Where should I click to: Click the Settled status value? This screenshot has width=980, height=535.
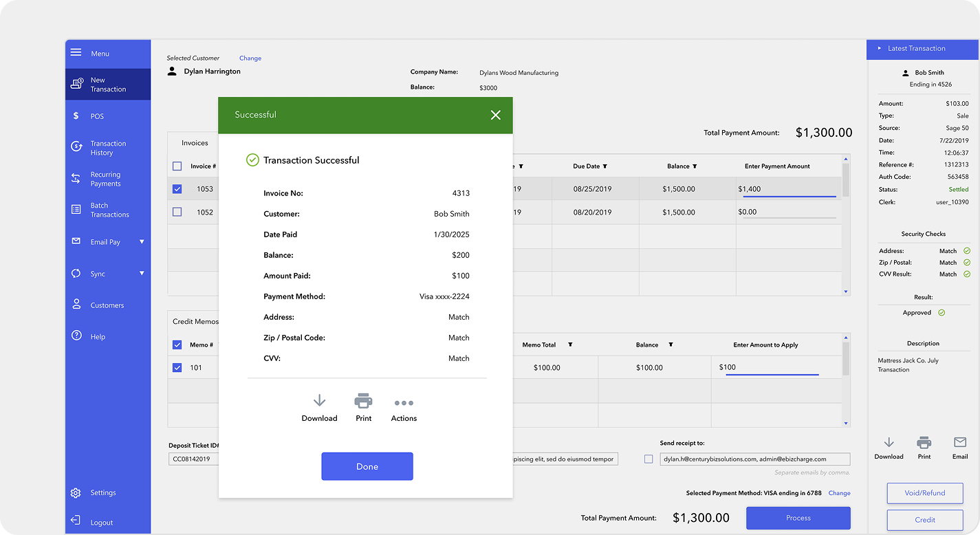click(959, 189)
